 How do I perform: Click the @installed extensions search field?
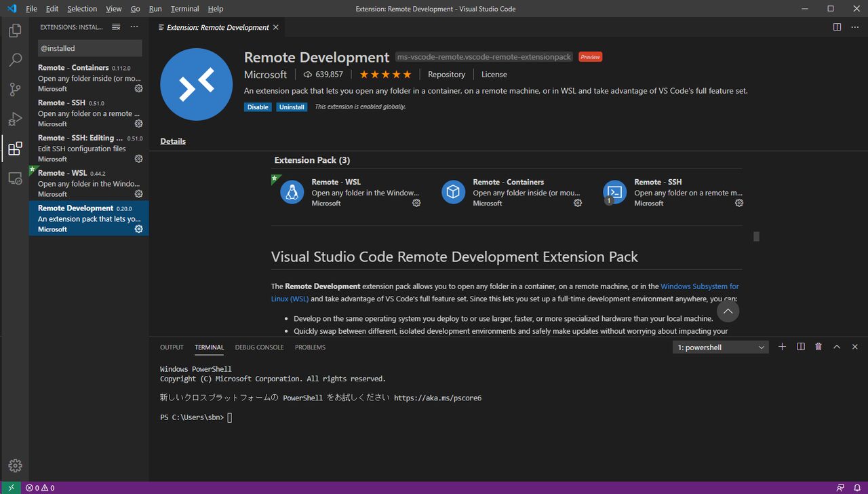coord(90,48)
